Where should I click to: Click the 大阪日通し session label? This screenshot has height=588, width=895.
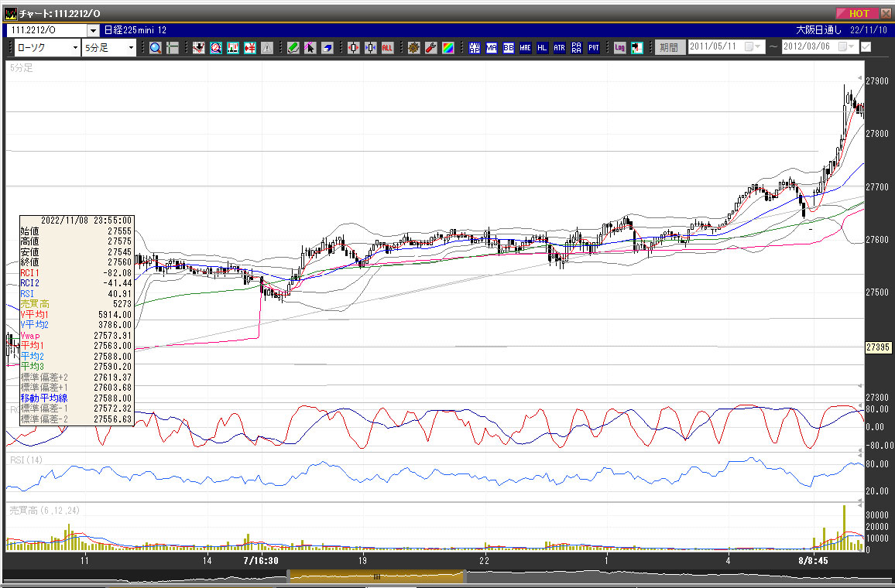pos(818,30)
